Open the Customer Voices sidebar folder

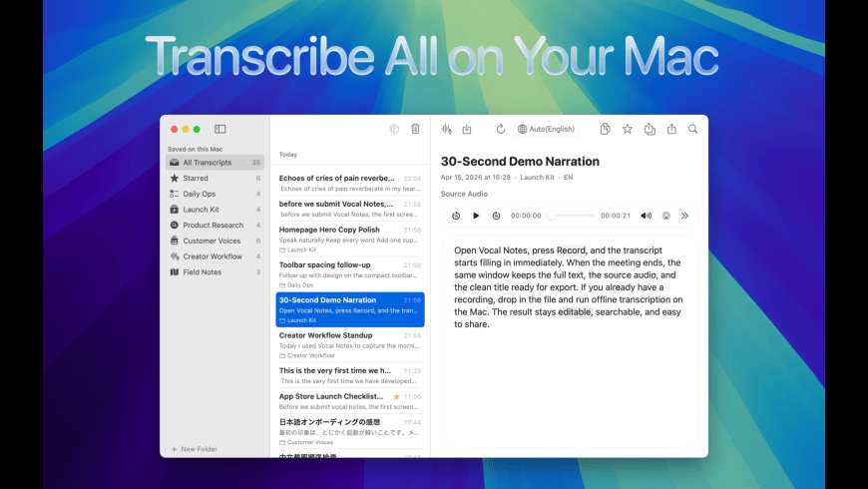click(x=215, y=241)
